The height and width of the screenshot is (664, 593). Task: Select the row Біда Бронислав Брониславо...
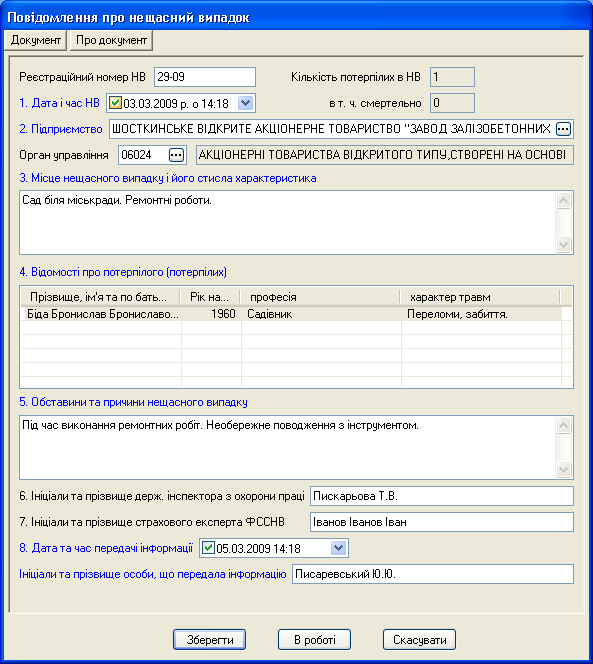[291, 314]
